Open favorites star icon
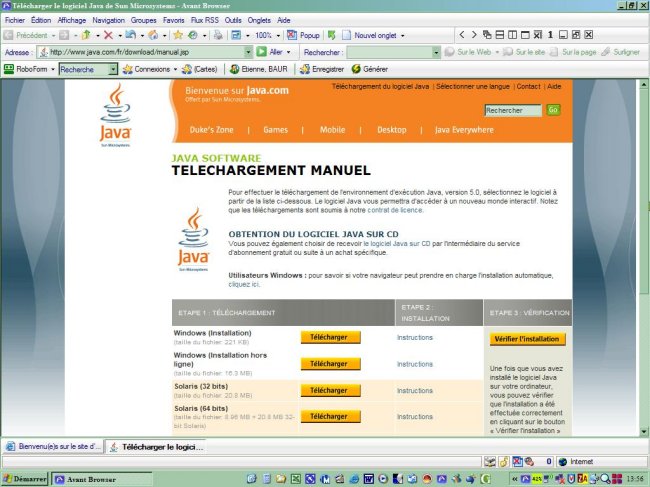This screenshot has width=650, height=487. click(x=178, y=35)
